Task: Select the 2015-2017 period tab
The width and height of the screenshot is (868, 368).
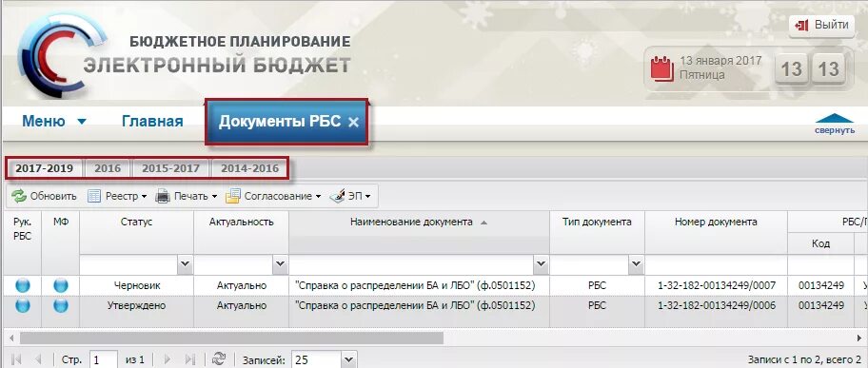Action: pos(170,168)
